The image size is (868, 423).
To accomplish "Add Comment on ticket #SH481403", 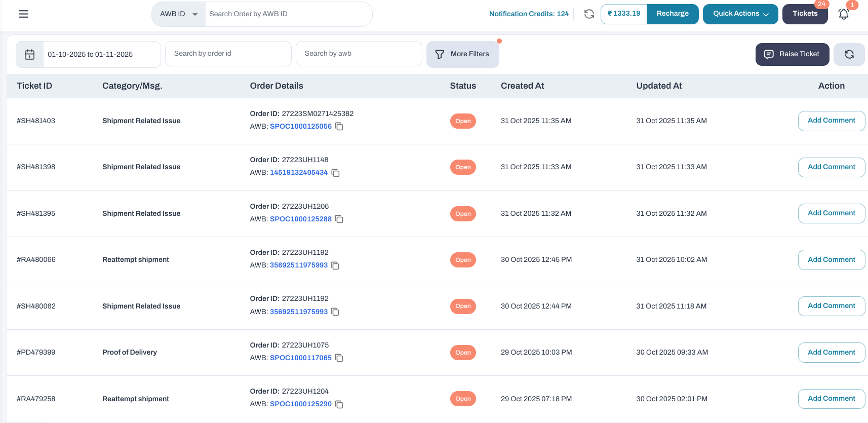I will click(831, 121).
